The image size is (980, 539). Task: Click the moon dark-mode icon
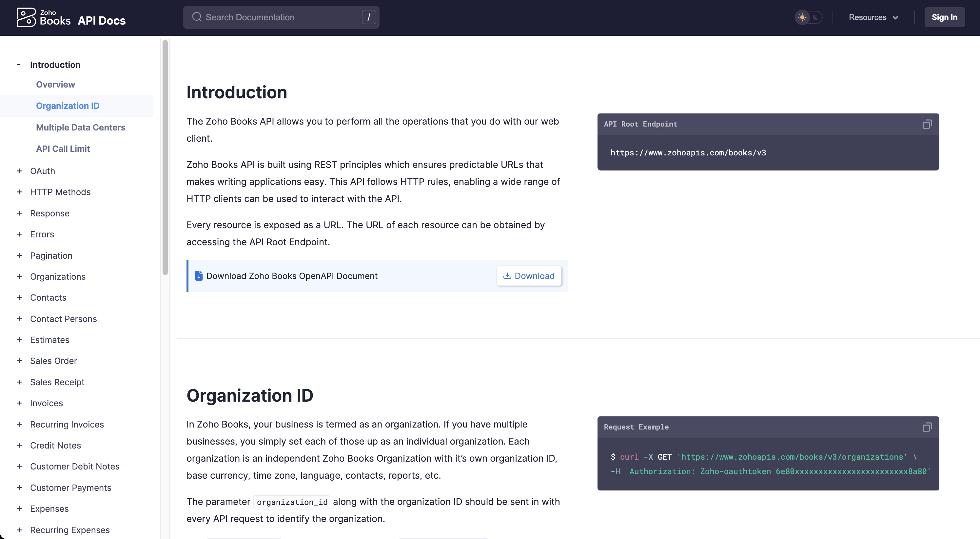815,17
